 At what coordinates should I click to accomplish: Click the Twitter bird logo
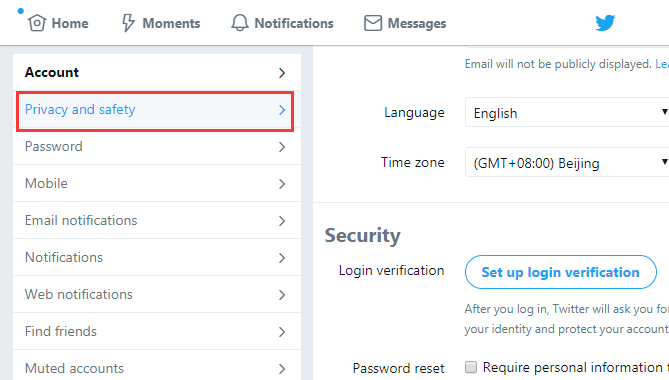(605, 23)
